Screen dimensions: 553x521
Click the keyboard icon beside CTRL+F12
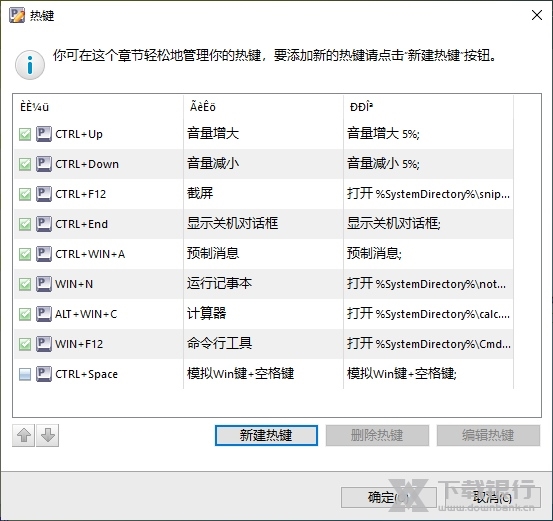[x=44, y=194]
